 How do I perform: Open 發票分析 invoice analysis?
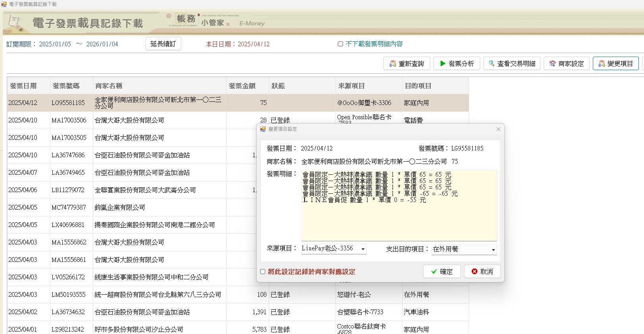click(457, 63)
